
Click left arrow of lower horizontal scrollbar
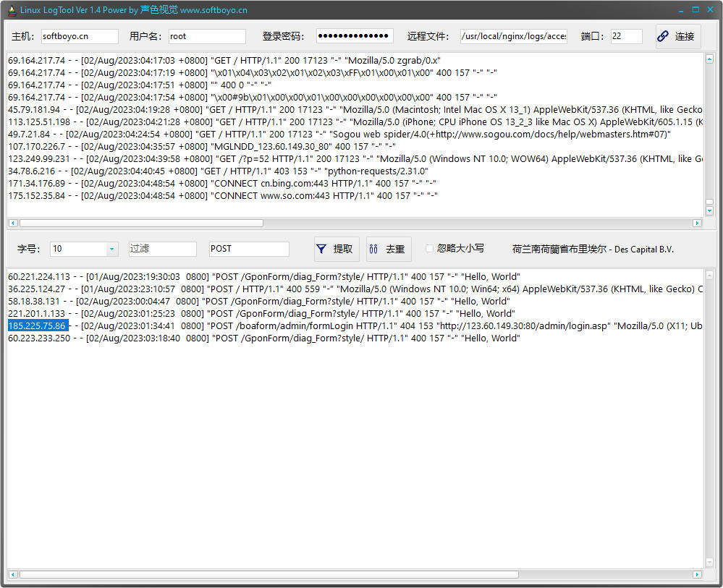[x=12, y=575]
